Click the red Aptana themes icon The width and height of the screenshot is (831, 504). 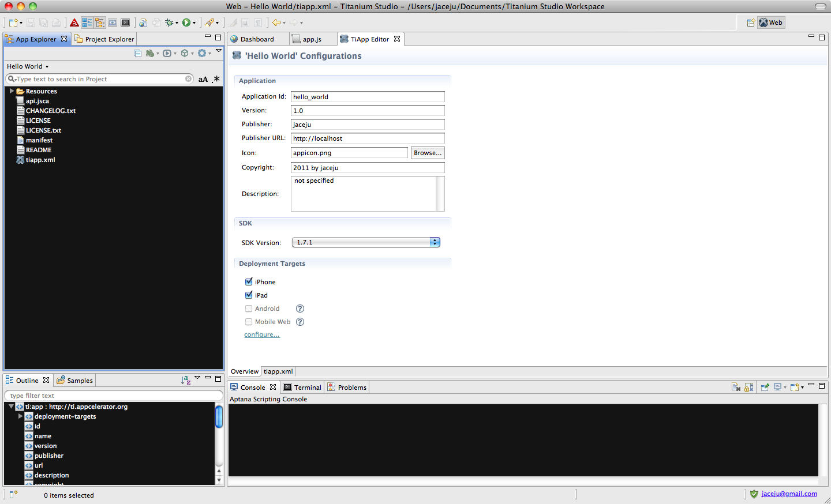[74, 22]
